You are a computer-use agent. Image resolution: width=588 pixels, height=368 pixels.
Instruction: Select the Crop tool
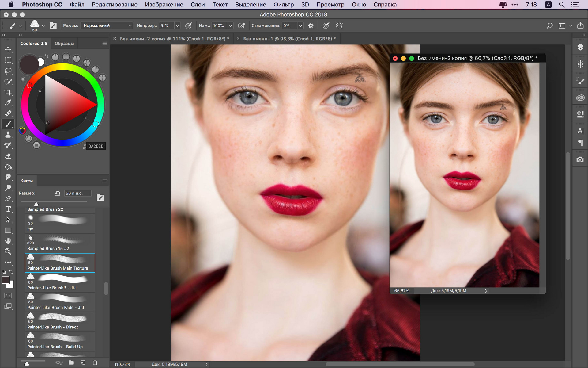click(8, 92)
